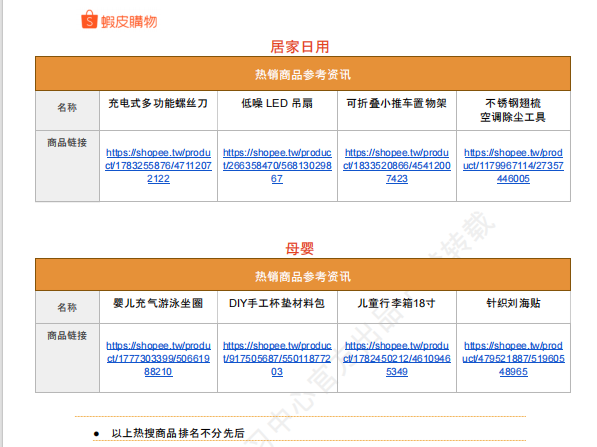The width and height of the screenshot is (597, 447).
Task: Open the DIY手工杯垫材料包 product link
Action: point(277,359)
